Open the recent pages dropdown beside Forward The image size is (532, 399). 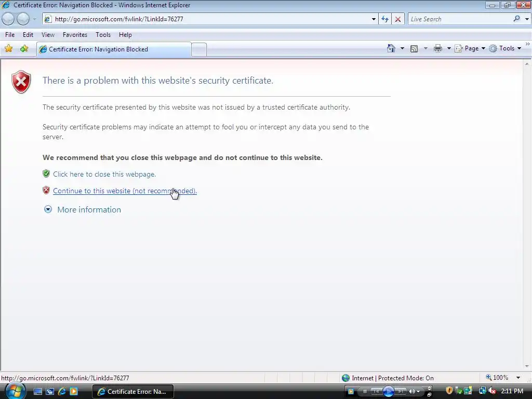[34, 19]
